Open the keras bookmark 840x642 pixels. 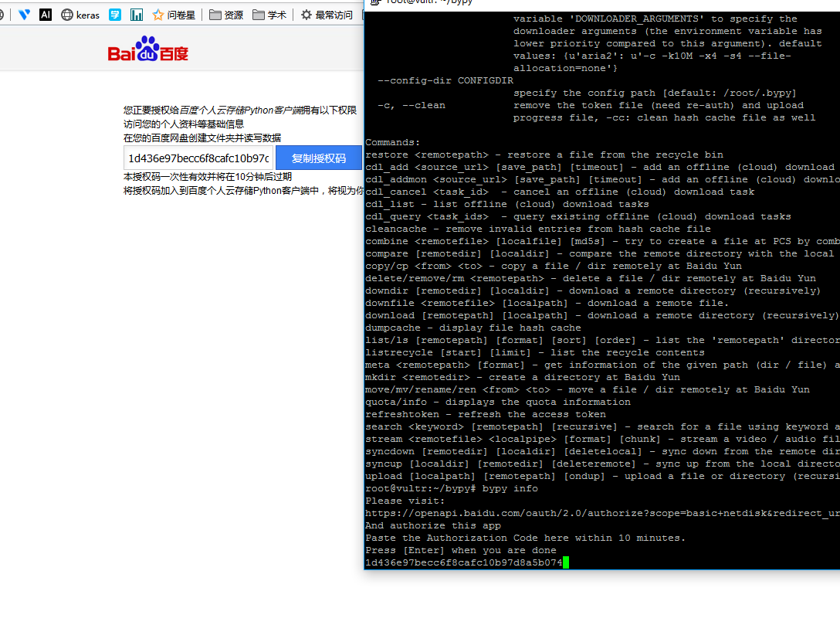click(x=80, y=15)
